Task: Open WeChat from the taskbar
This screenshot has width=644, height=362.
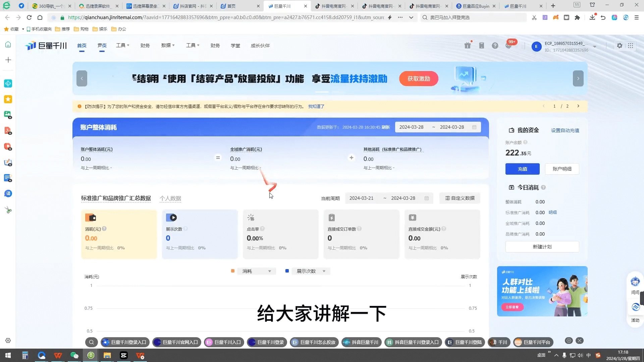Action: (x=74, y=355)
